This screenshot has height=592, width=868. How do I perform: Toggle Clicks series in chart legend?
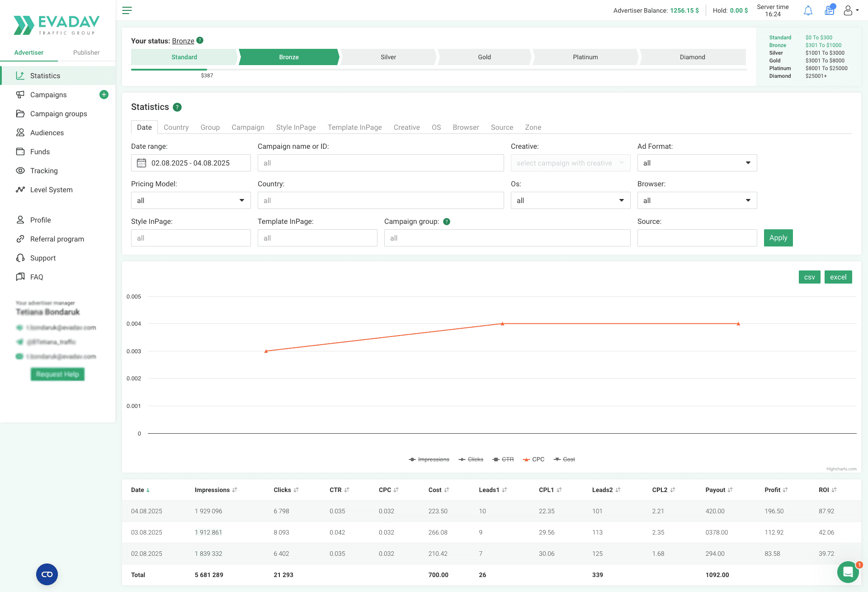click(x=471, y=459)
